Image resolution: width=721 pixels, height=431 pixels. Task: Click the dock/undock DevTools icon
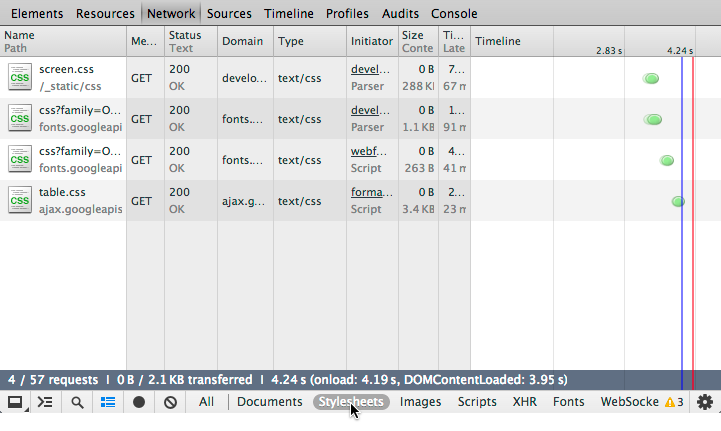pos(15,402)
